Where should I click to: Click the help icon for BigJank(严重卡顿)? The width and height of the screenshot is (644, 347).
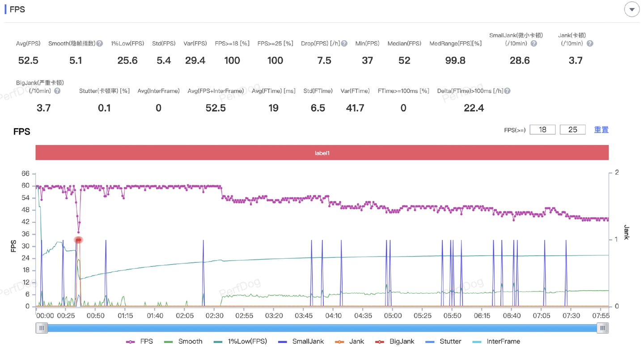coord(57,91)
